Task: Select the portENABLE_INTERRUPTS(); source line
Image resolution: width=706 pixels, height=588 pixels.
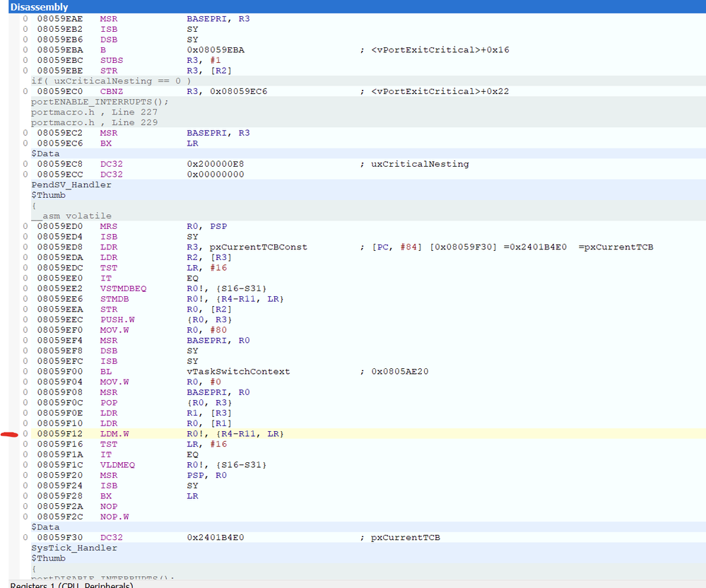Action: click(x=100, y=102)
